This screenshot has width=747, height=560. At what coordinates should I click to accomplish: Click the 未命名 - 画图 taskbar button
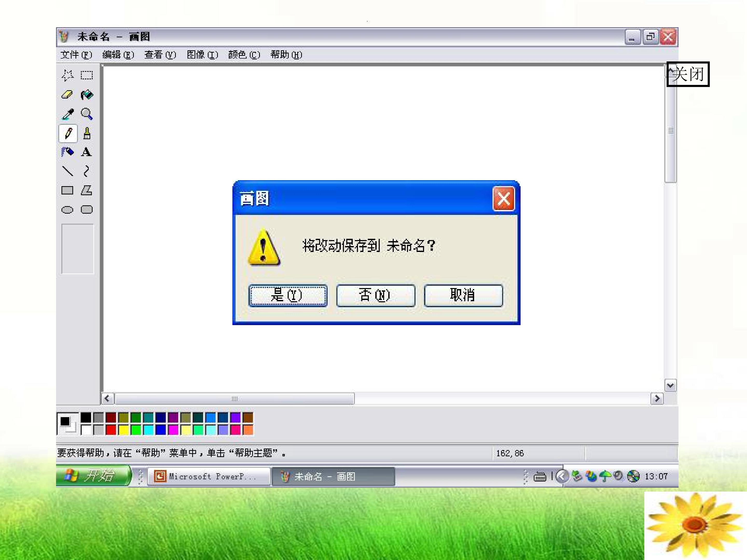[333, 476]
